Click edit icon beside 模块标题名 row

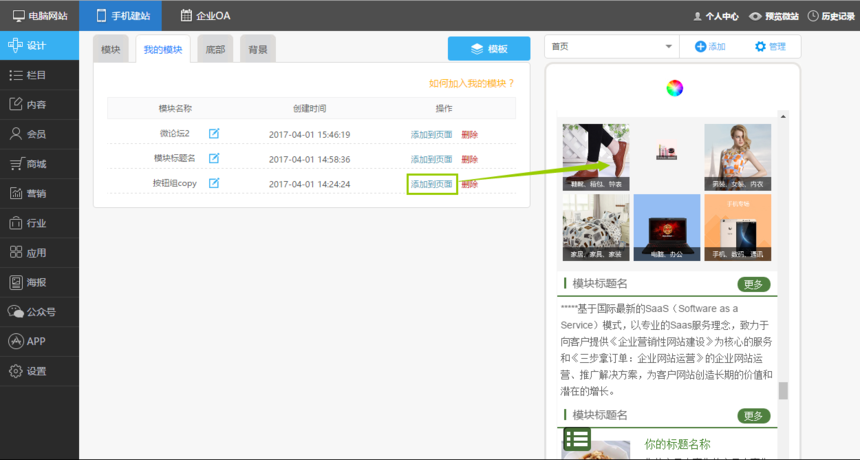pyautogui.click(x=214, y=158)
